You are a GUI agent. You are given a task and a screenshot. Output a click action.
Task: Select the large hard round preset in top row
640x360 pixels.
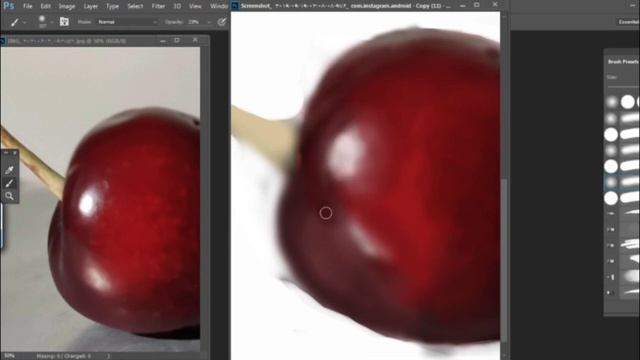(x=628, y=102)
